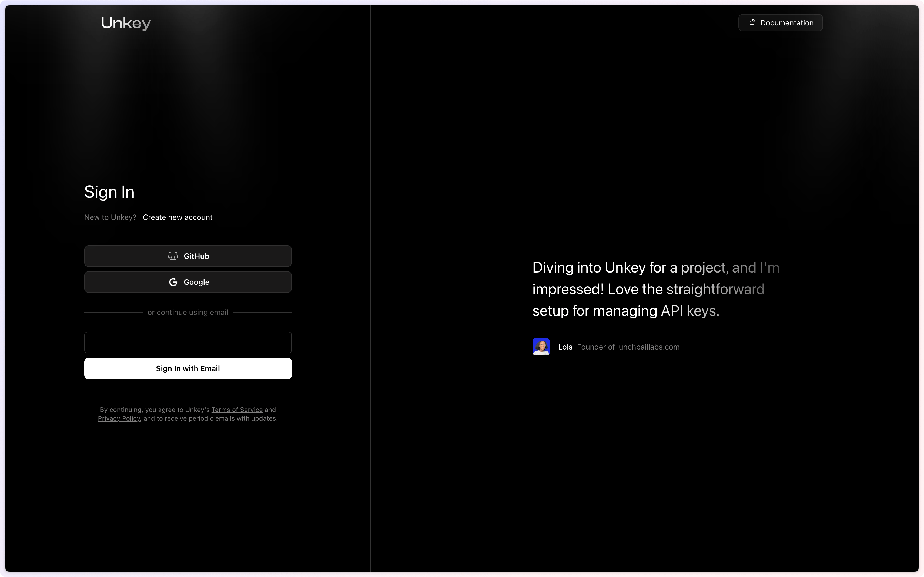Click the Founder of lunchpaillabs.com text

(x=628, y=347)
